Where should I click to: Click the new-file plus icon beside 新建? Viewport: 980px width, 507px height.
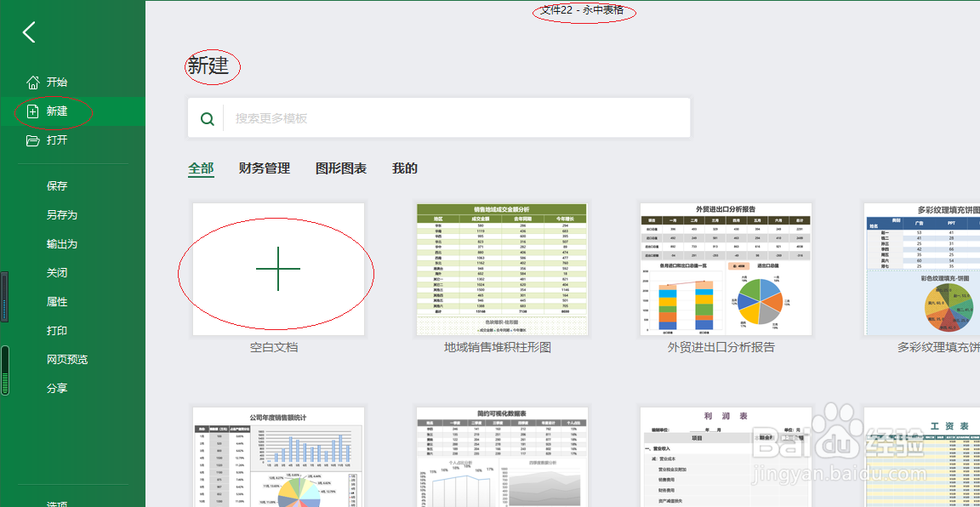33,111
